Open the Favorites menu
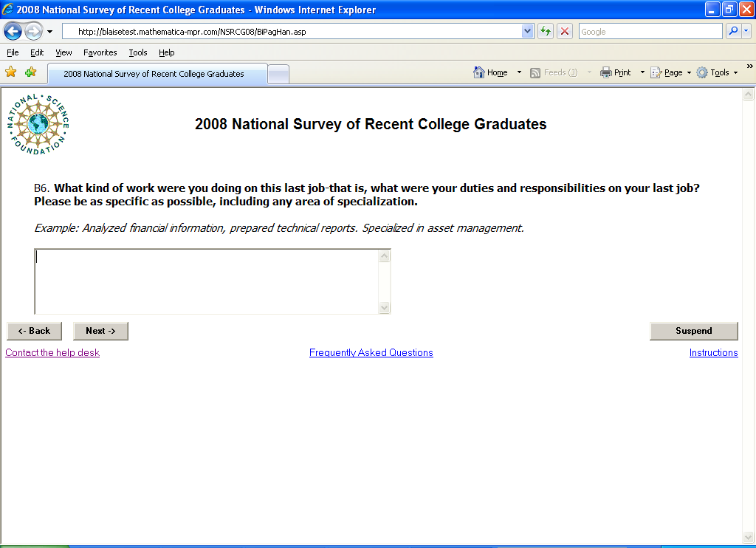Viewport: 756px width, 548px height. (100, 52)
